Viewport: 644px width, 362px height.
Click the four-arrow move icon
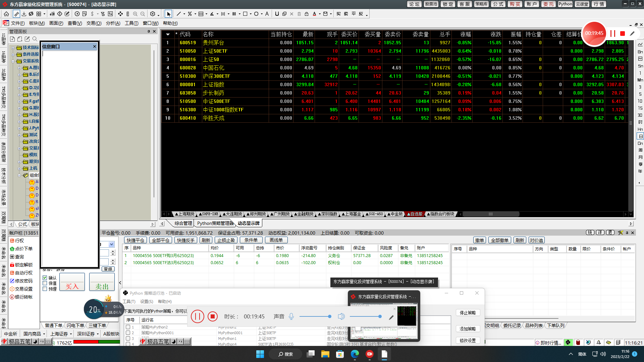(120, 14)
